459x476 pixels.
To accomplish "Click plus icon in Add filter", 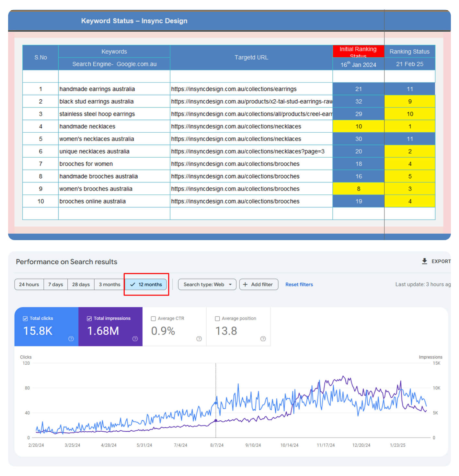I will [245, 284].
